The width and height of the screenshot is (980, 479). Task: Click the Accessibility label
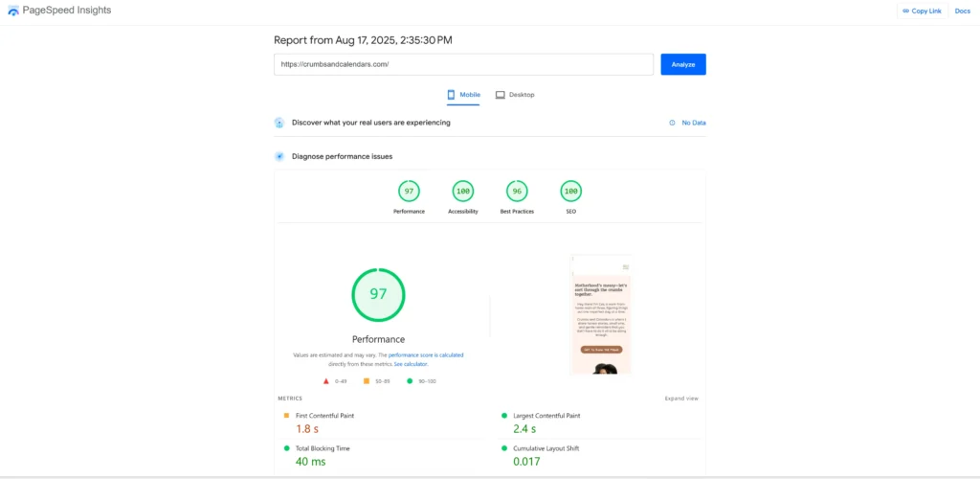[462, 212]
